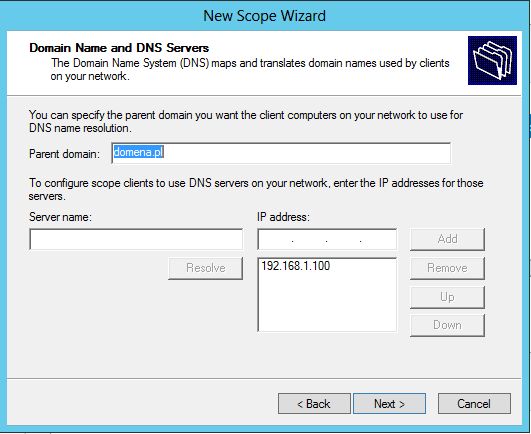Screen dimensions: 531x434
Task: Select 192.168.1.100 in the DNS list
Action: coord(296,266)
